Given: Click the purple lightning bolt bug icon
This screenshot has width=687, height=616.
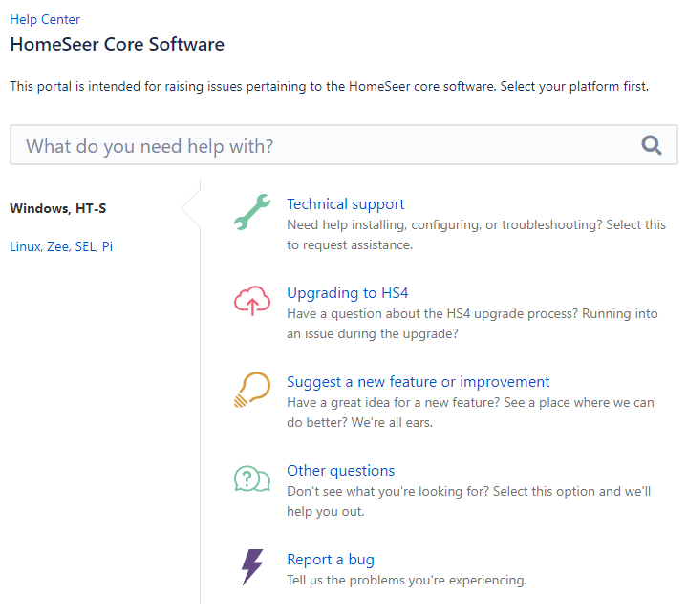Looking at the screenshot, I should point(252,567).
